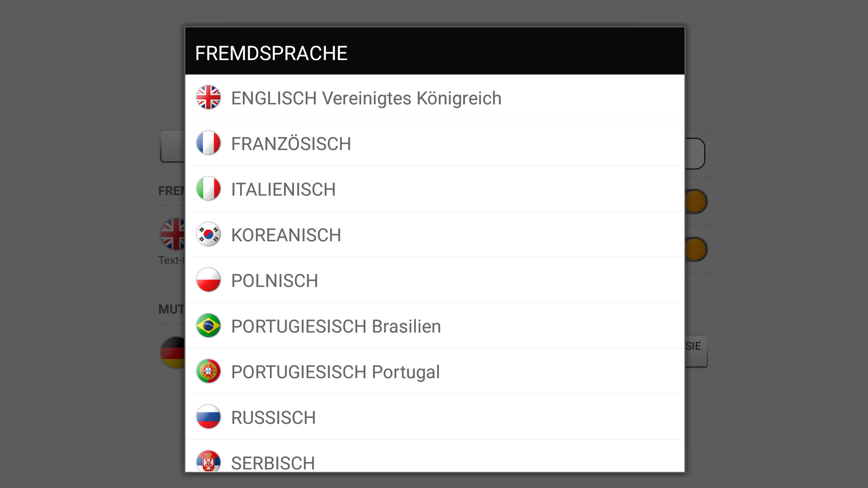Select POLNISCH from language list

click(274, 281)
